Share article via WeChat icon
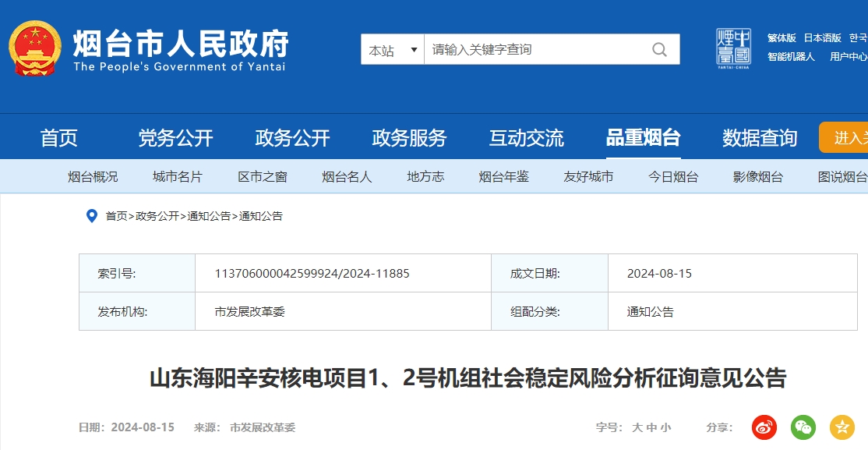The image size is (868, 450). (803, 427)
